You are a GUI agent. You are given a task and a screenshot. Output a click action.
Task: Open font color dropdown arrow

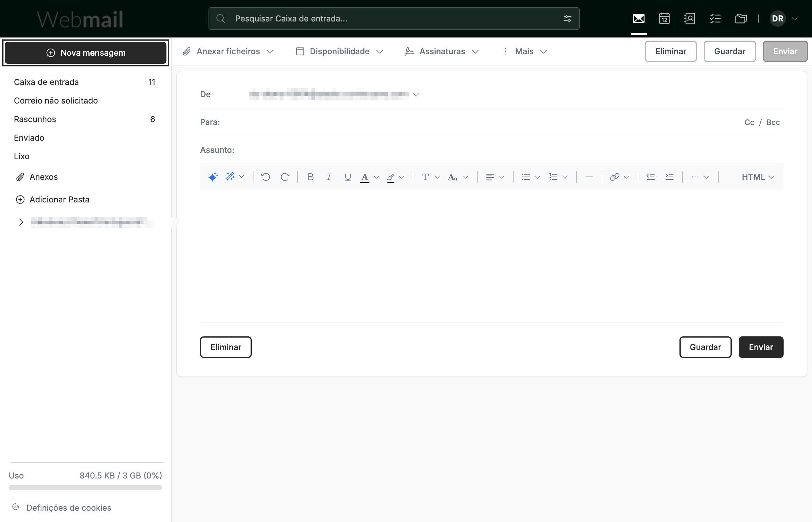click(376, 177)
